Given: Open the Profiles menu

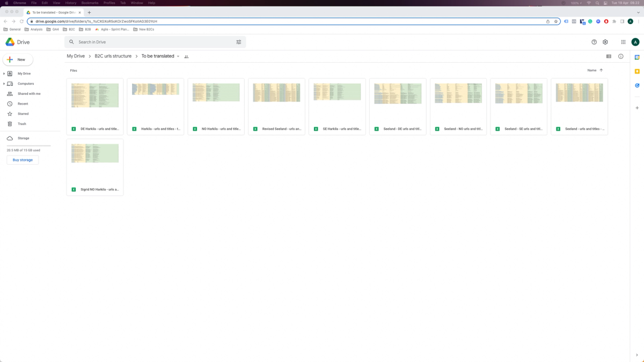Looking at the screenshot, I should point(109,3).
